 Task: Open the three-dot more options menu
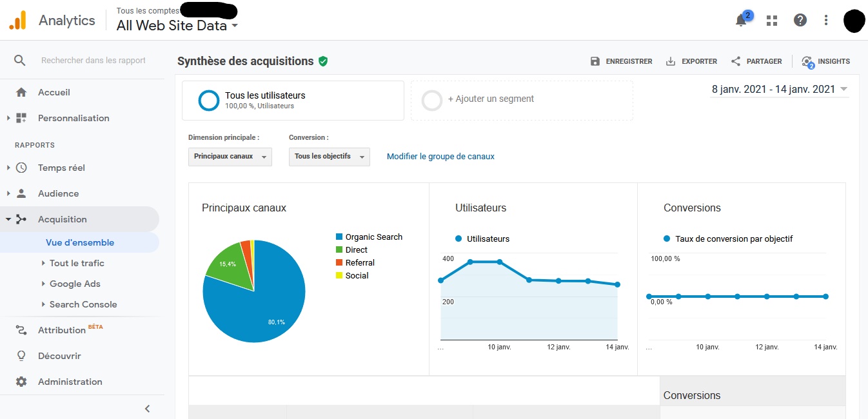pyautogui.click(x=826, y=20)
